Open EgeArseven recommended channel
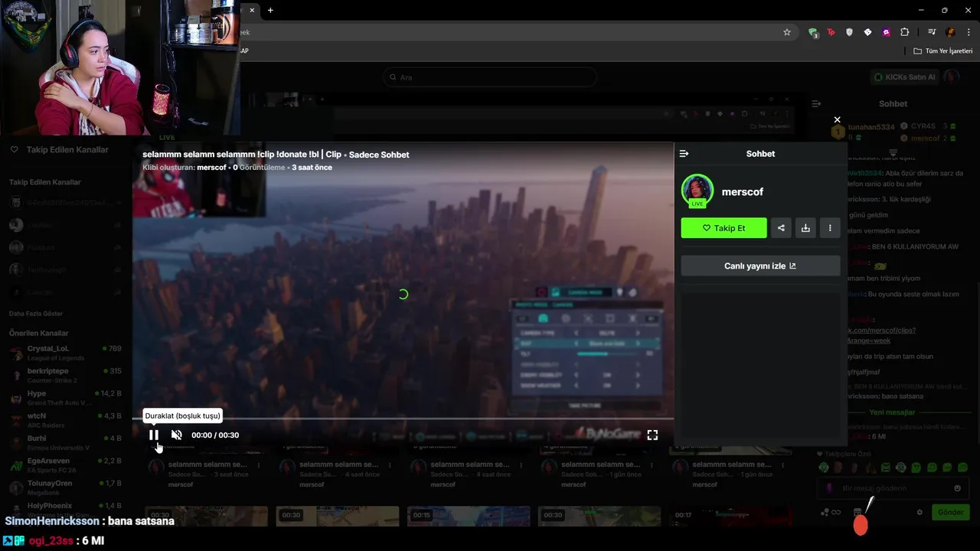The image size is (980, 551). click(65, 465)
